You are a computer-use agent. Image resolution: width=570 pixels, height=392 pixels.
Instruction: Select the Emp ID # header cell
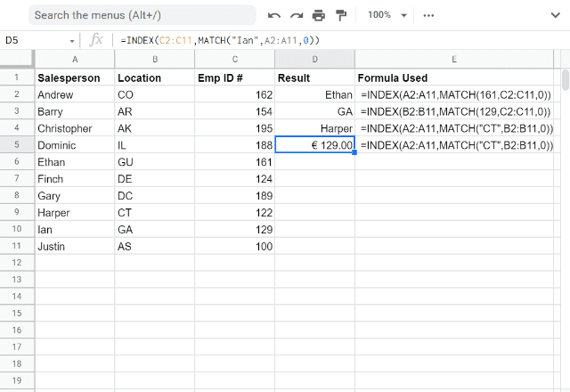pyautogui.click(x=234, y=78)
